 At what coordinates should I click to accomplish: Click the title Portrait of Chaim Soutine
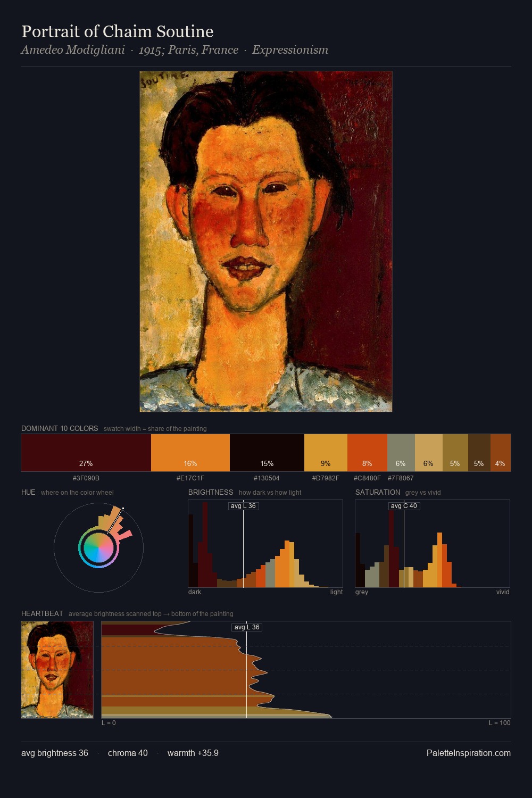[118, 31]
